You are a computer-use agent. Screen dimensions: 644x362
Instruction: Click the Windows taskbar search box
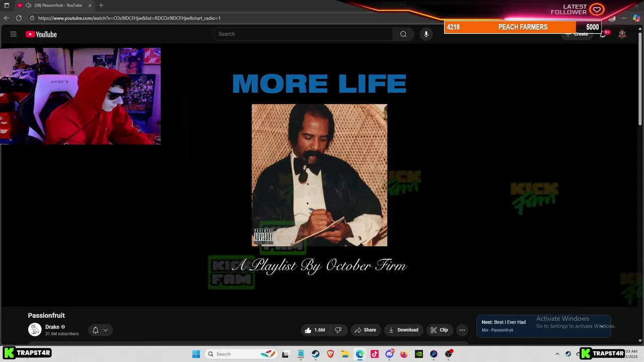242,354
